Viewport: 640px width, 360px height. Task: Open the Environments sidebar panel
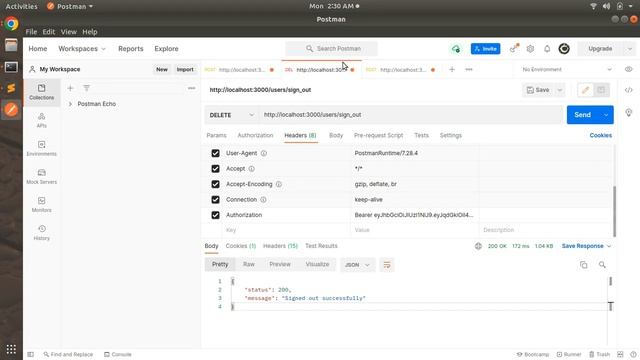(41, 149)
